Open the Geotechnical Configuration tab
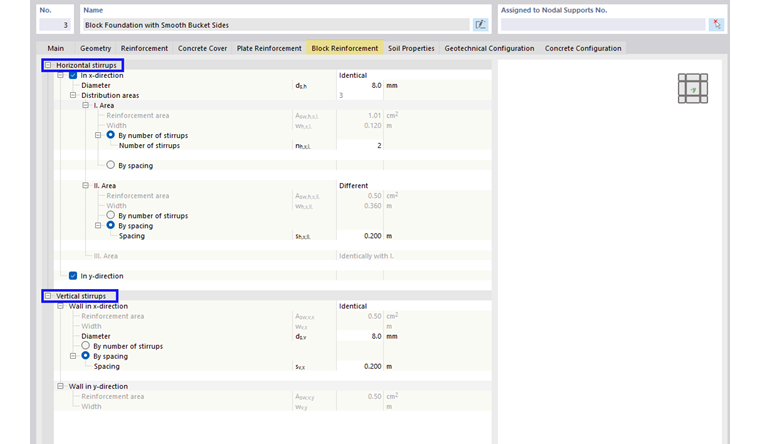Viewport: 760px width, 444px height. pyautogui.click(x=490, y=48)
